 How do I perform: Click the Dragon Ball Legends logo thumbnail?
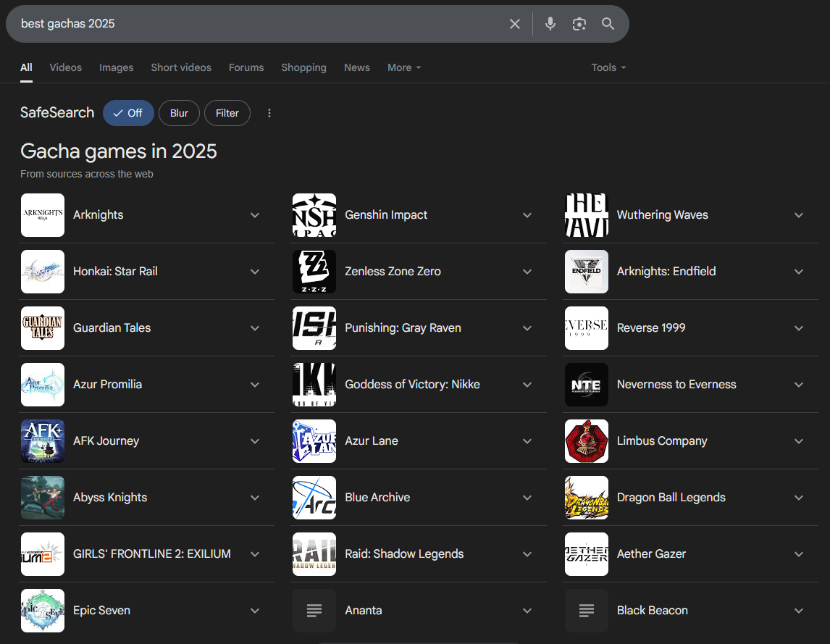(x=587, y=497)
